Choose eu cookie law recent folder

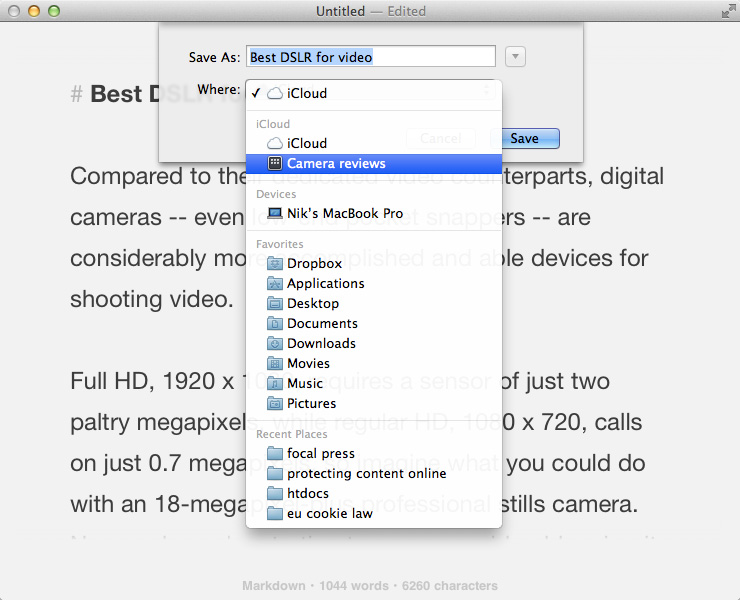tap(329, 513)
